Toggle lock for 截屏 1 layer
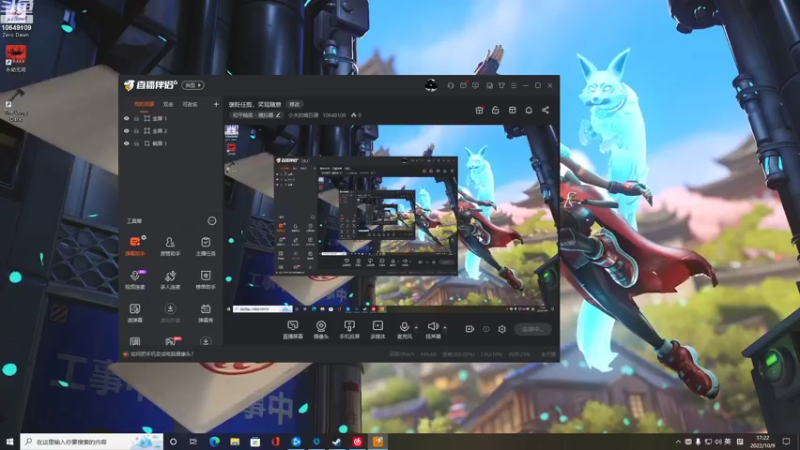The width and height of the screenshot is (800, 450). point(136,144)
